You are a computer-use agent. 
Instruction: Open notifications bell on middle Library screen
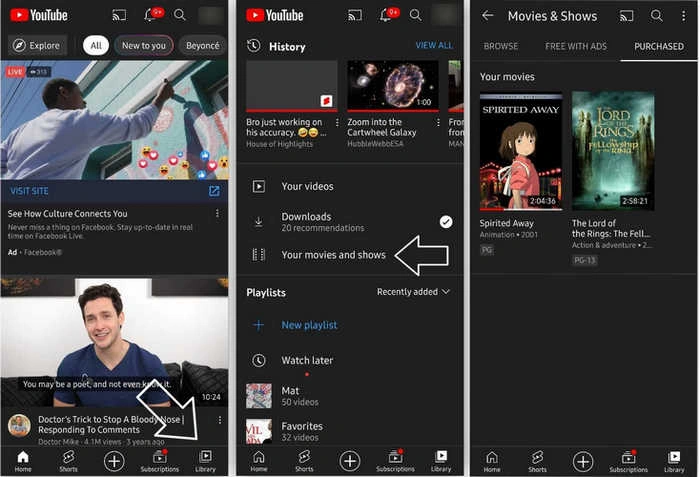[x=385, y=15]
